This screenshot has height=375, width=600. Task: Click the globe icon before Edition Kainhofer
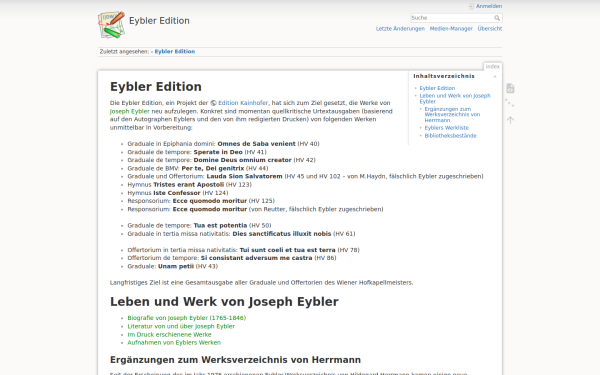point(214,103)
